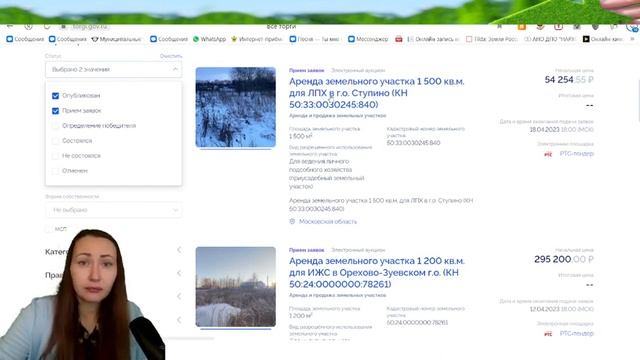Open the Орехово-Зуевском land lease listing title
640x360 pixels.
[377, 272]
